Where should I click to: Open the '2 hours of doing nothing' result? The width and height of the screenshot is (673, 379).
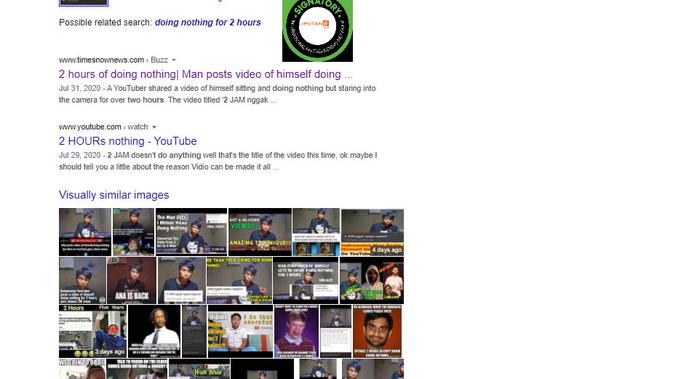205,74
